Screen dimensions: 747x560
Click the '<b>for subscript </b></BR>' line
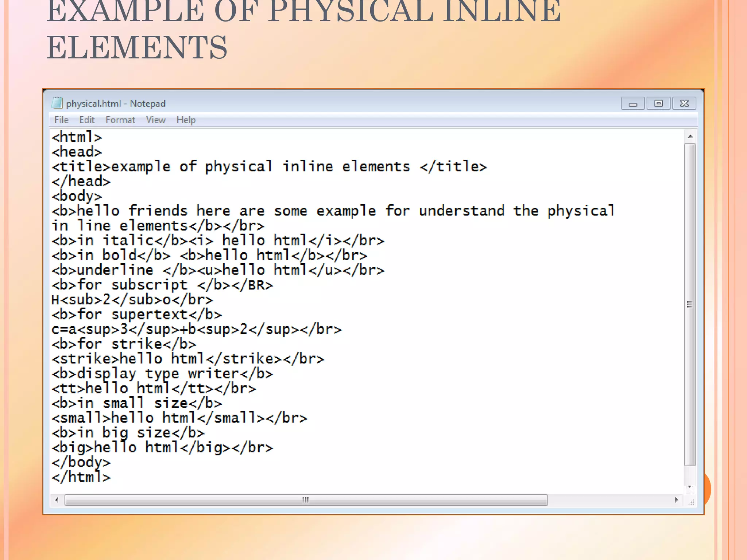point(162,285)
